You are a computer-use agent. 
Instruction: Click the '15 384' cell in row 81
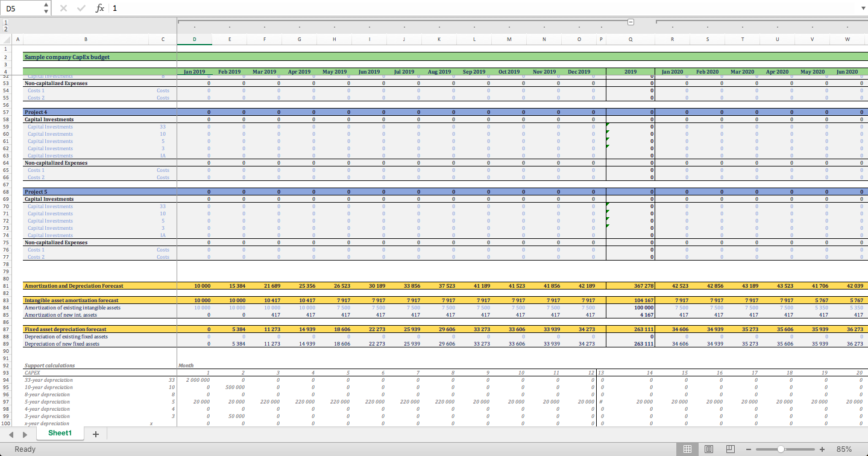(x=229, y=286)
